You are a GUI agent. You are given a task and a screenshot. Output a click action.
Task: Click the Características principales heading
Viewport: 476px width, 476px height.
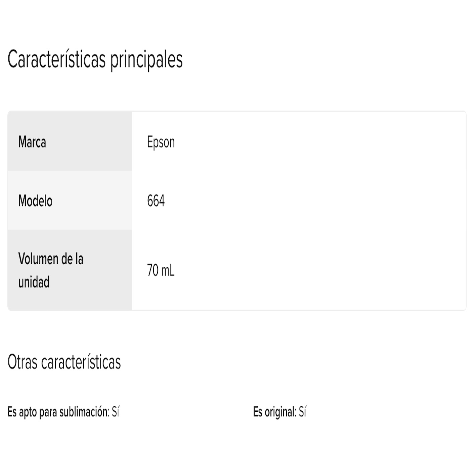[95, 59]
